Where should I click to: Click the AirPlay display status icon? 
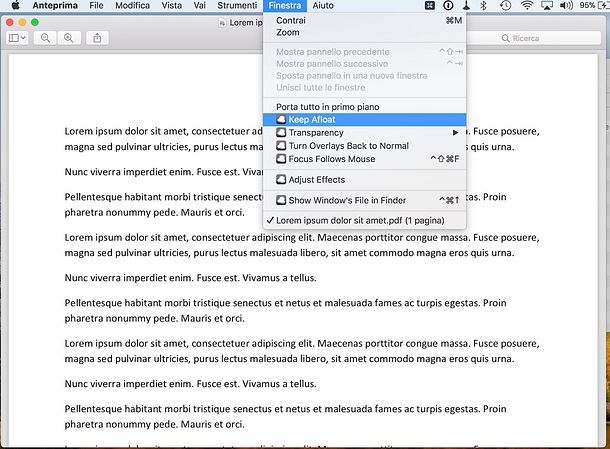coord(547,5)
